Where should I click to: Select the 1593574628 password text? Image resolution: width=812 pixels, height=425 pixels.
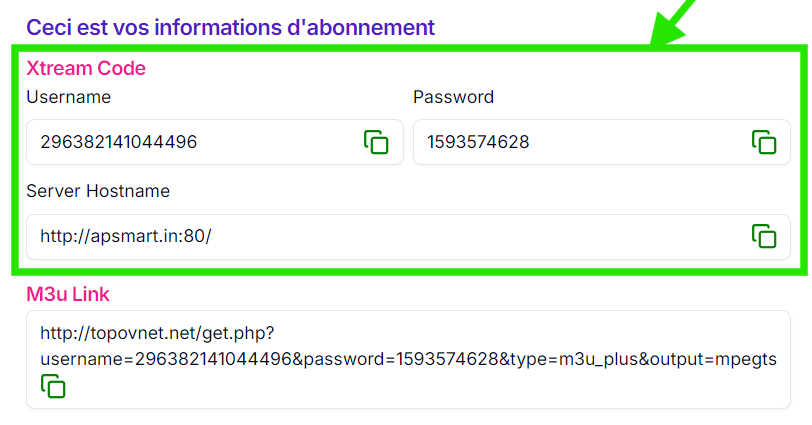[x=478, y=142]
